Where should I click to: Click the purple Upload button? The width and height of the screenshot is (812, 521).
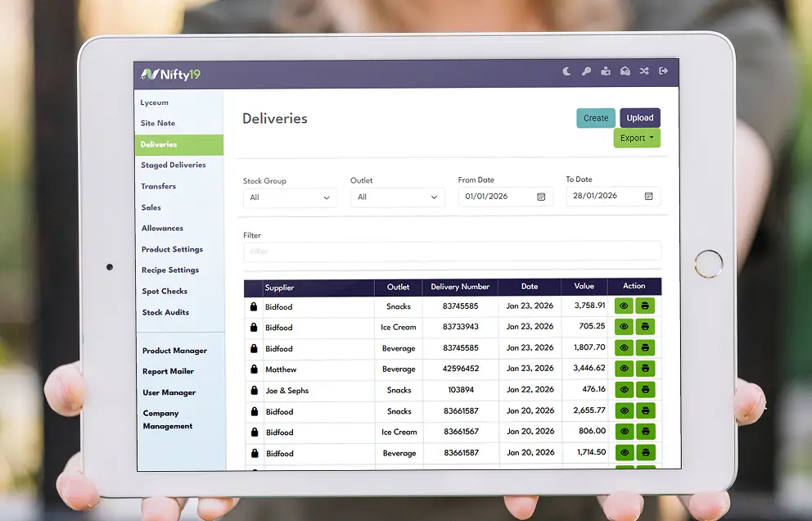640,118
